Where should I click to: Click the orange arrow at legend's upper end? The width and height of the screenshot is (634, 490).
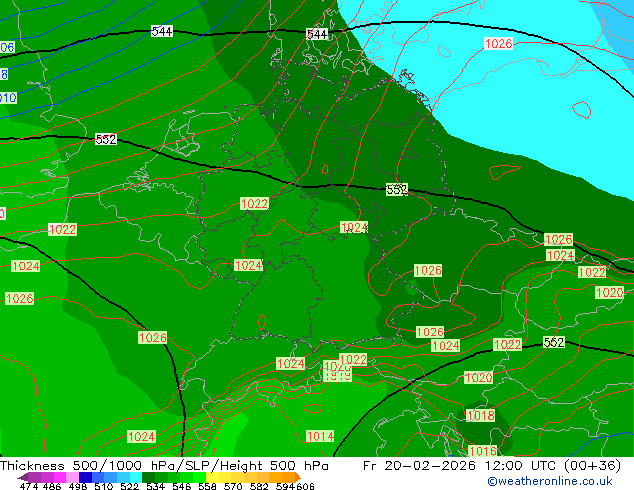(298, 477)
